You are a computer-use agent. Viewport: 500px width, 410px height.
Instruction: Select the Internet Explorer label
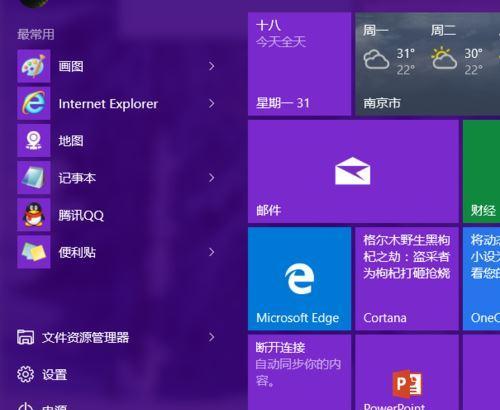pos(108,104)
